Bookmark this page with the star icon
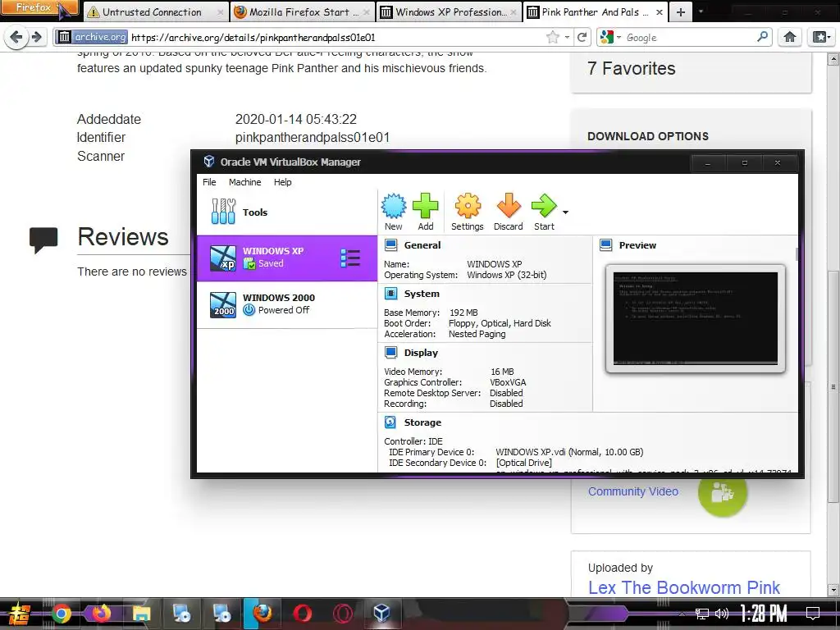Image resolution: width=840 pixels, height=630 pixels. pos(552,37)
